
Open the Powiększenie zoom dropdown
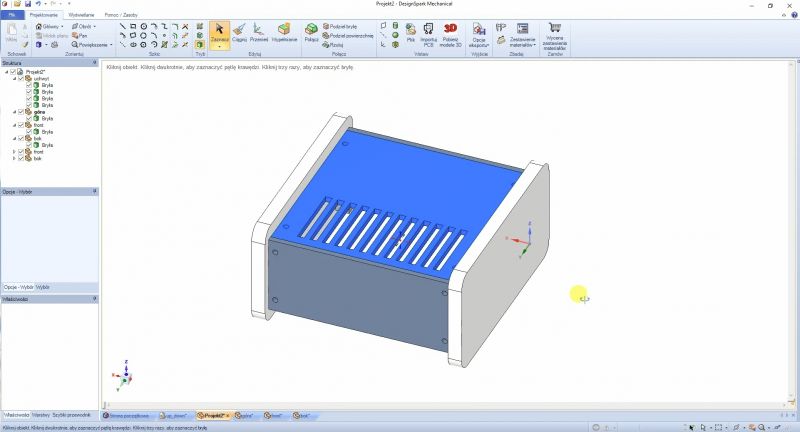[111, 45]
